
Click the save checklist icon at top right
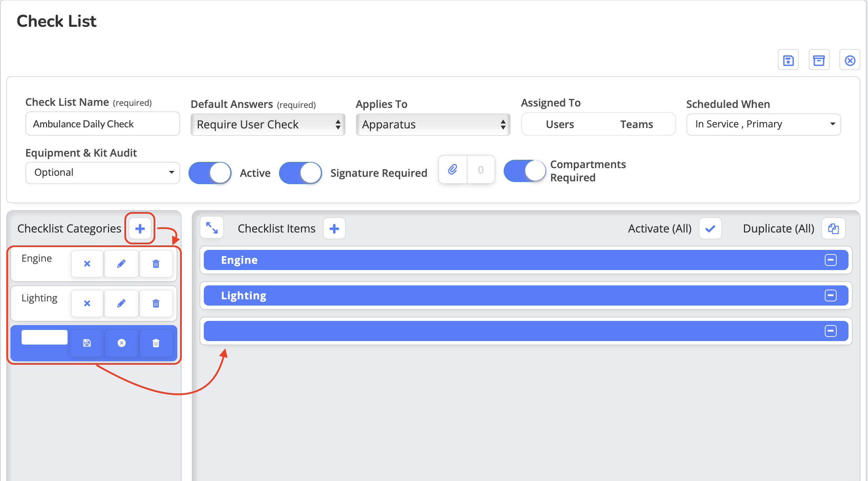click(x=788, y=60)
